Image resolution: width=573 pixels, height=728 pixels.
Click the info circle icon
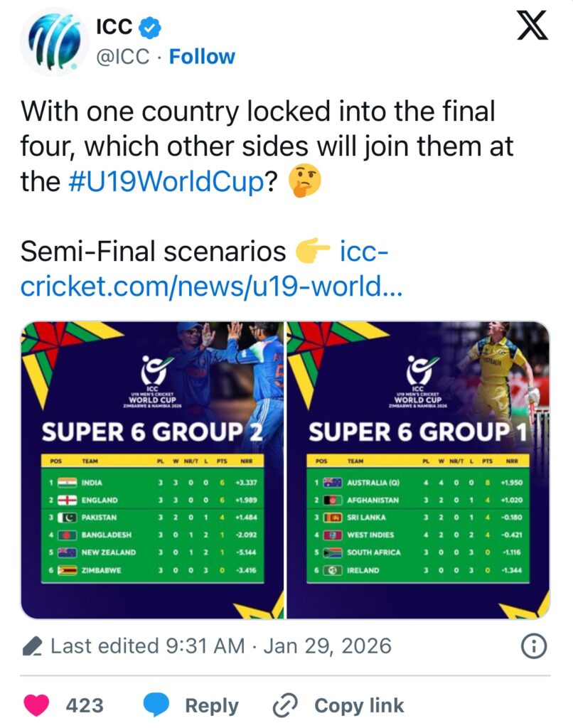[x=534, y=646]
